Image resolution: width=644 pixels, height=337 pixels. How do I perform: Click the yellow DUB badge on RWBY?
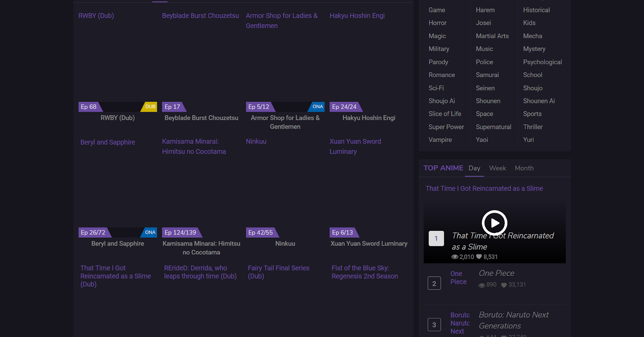click(150, 107)
